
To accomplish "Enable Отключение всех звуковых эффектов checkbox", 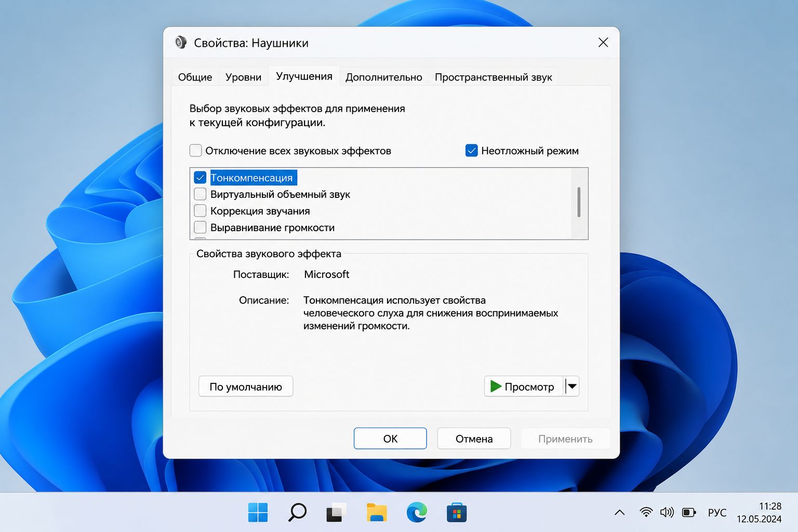I will [195, 151].
